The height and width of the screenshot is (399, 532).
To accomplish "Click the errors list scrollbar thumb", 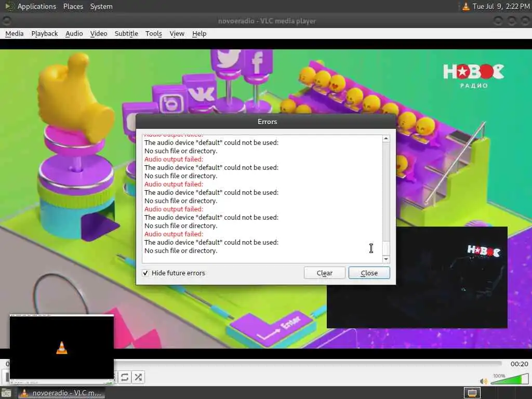I will (x=386, y=248).
